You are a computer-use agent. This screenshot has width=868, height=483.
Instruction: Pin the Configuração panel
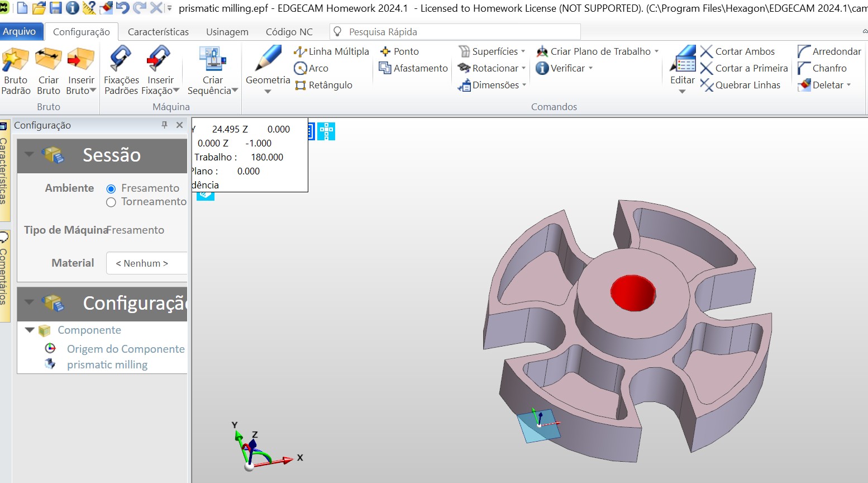164,125
